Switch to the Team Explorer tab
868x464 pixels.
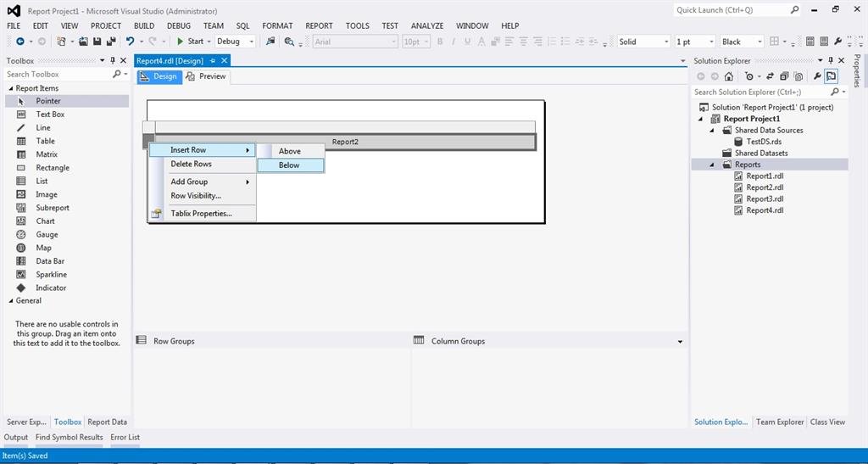[780, 422]
